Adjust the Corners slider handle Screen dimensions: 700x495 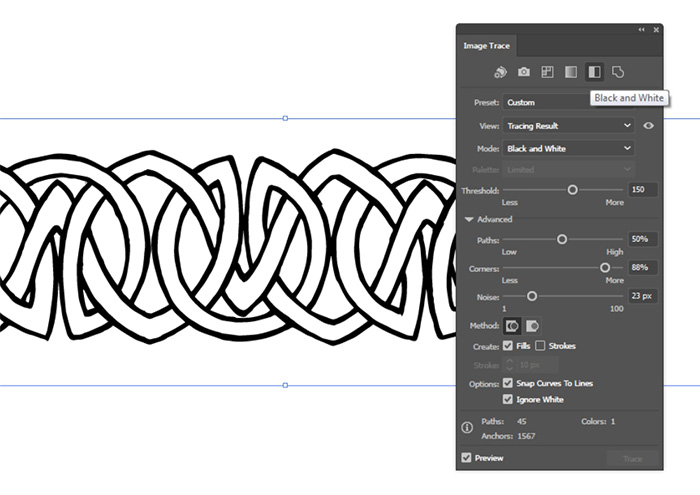(x=605, y=268)
